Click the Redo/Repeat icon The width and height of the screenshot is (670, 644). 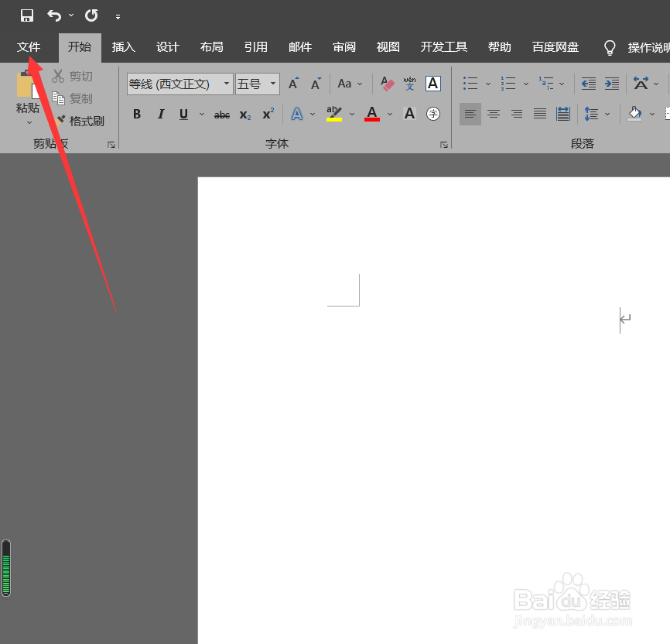pyautogui.click(x=91, y=15)
